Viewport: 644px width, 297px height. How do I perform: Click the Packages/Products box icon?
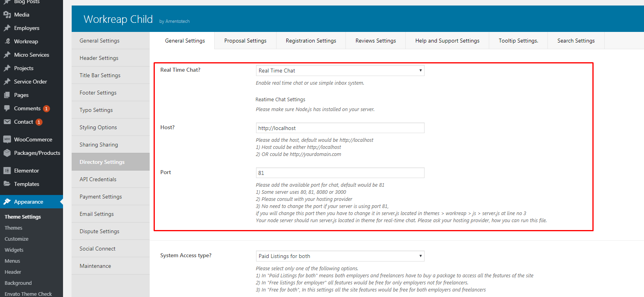coord(7,153)
